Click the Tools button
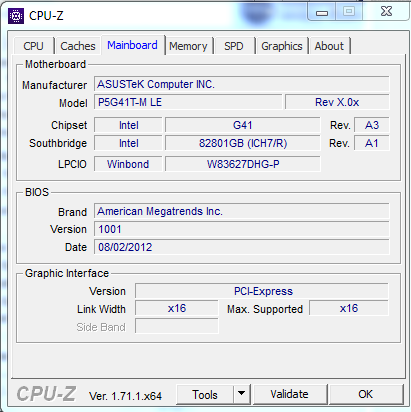Image resolution: width=411 pixels, height=412 pixels. pos(205,395)
